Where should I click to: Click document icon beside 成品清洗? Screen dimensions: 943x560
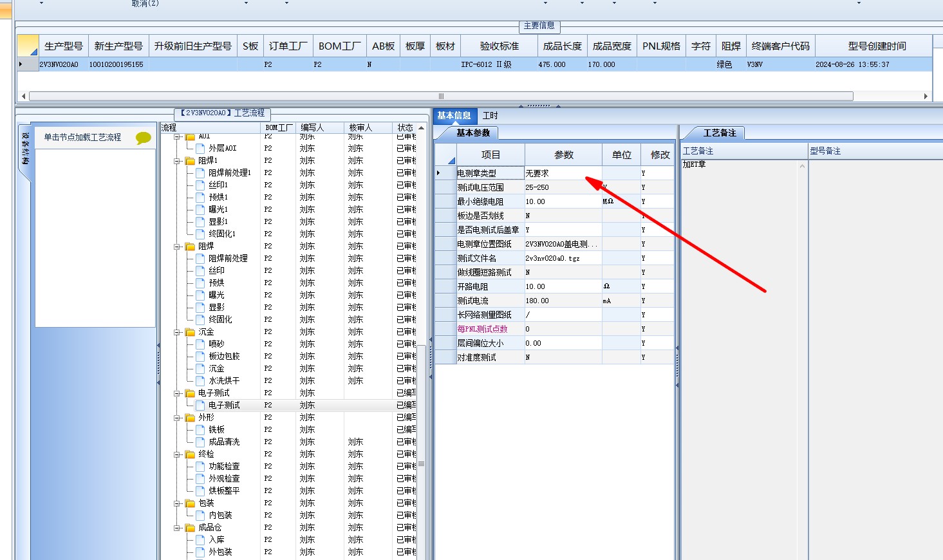click(200, 442)
